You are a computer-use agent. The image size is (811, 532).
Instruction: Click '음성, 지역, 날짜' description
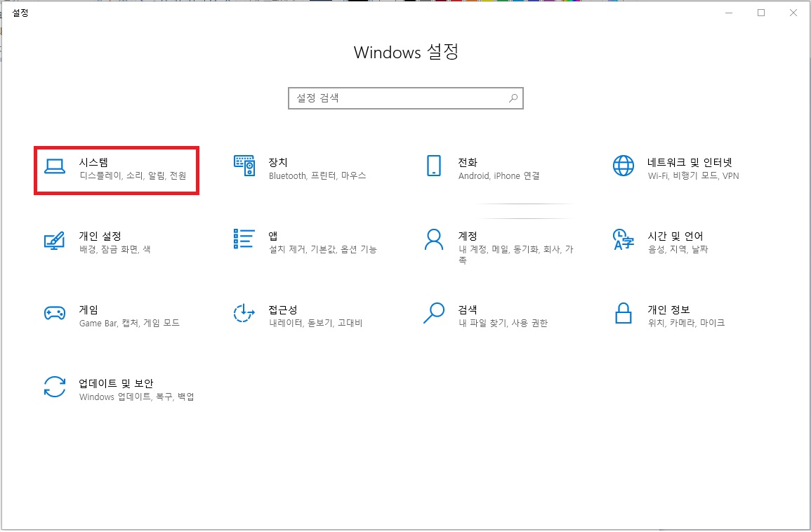pyautogui.click(x=678, y=249)
